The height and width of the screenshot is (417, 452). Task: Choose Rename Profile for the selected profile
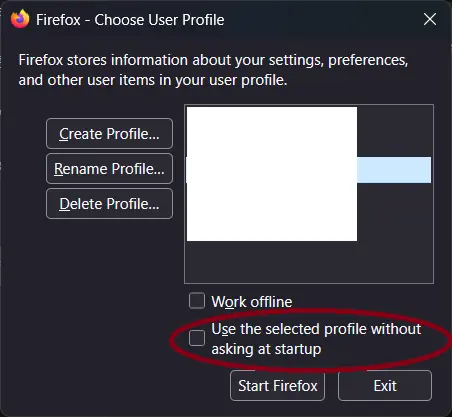[109, 169]
